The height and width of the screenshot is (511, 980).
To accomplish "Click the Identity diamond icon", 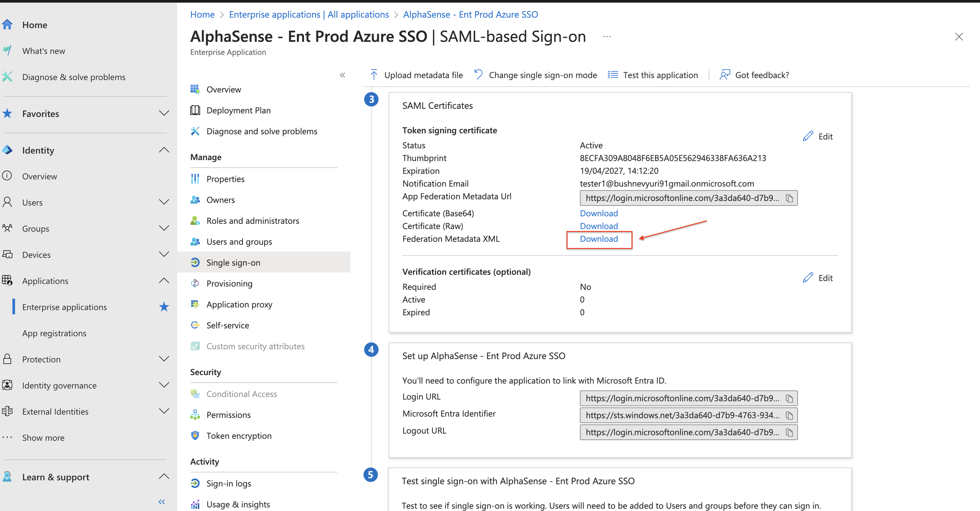I will (x=7, y=150).
